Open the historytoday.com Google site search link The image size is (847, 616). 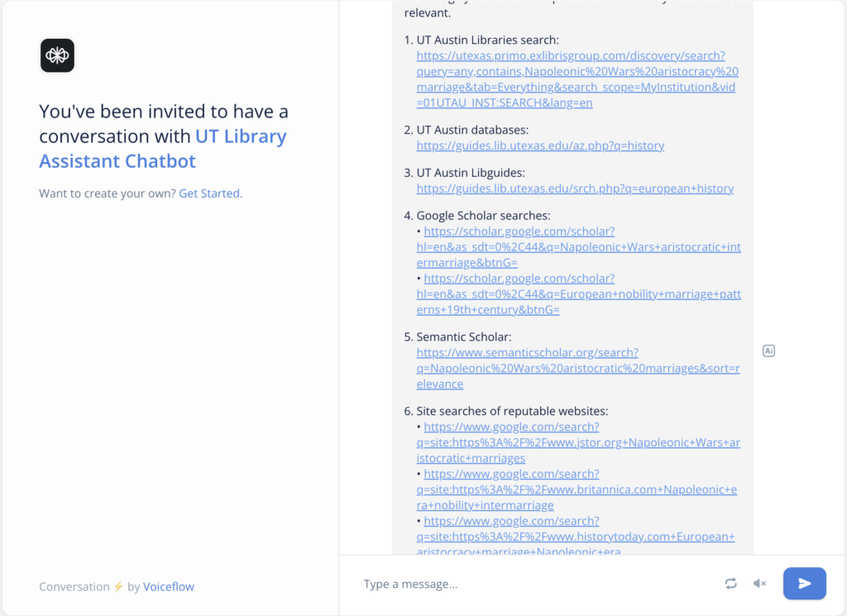pyautogui.click(x=579, y=537)
